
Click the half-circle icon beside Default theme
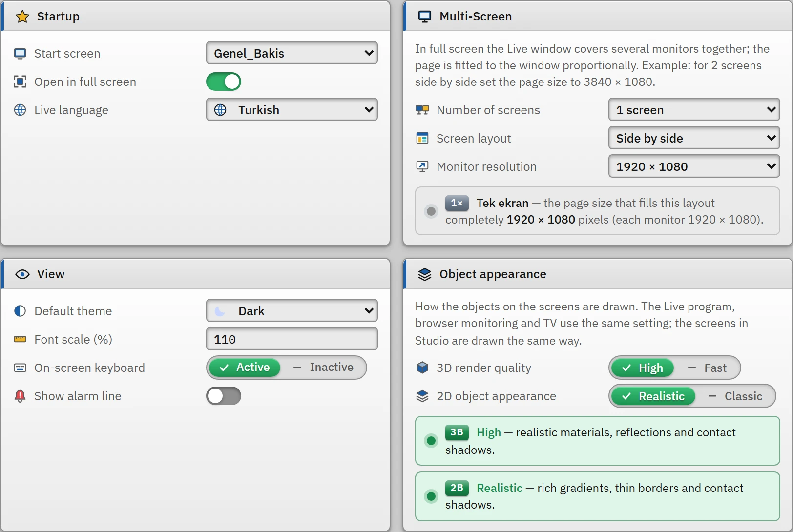20,311
